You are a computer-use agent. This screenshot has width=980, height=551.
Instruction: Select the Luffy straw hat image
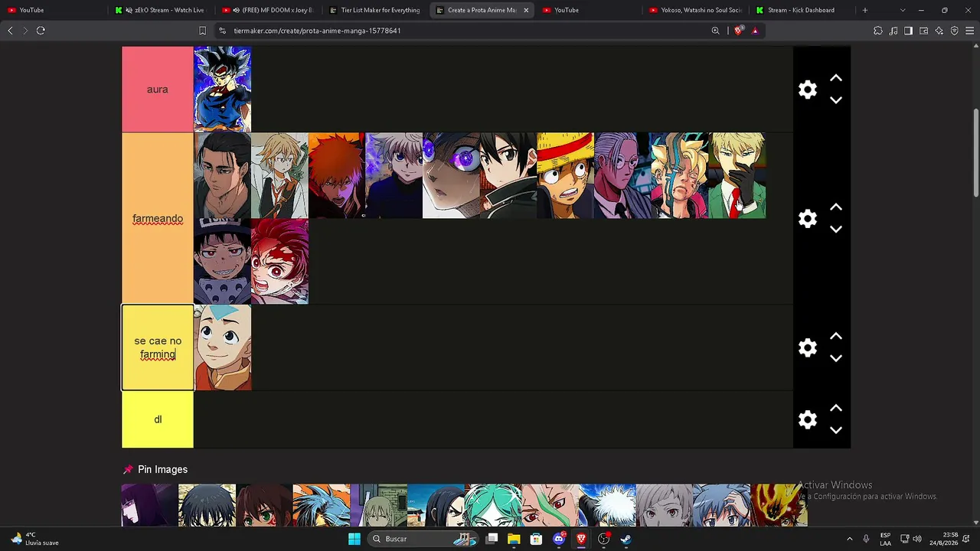tap(565, 176)
